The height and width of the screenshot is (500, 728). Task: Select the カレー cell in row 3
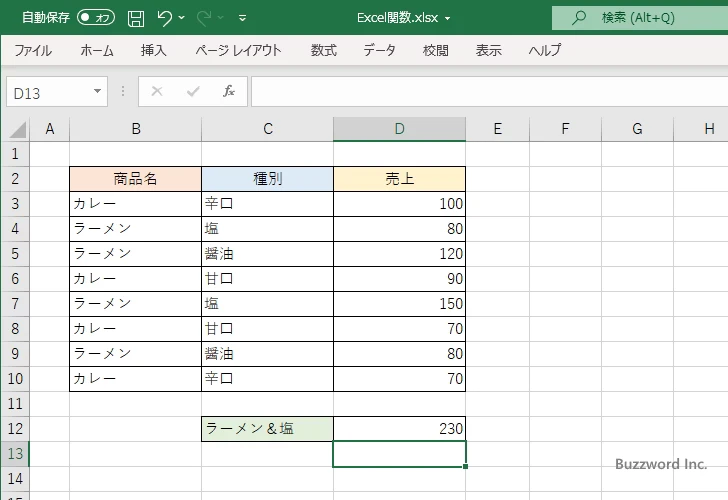(x=136, y=204)
